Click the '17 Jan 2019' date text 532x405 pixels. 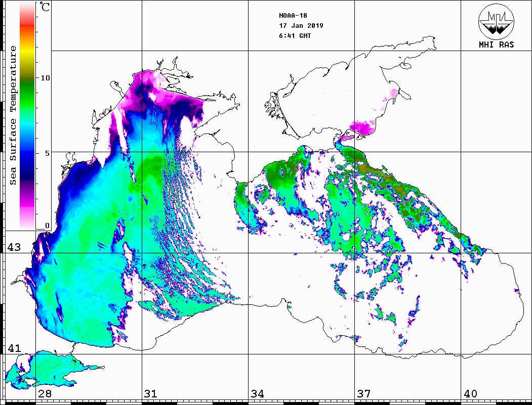[301, 26]
